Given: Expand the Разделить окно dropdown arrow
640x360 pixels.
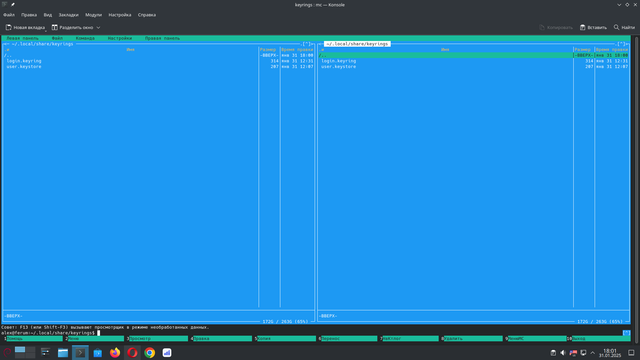Looking at the screenshot, I should [98, 27].
